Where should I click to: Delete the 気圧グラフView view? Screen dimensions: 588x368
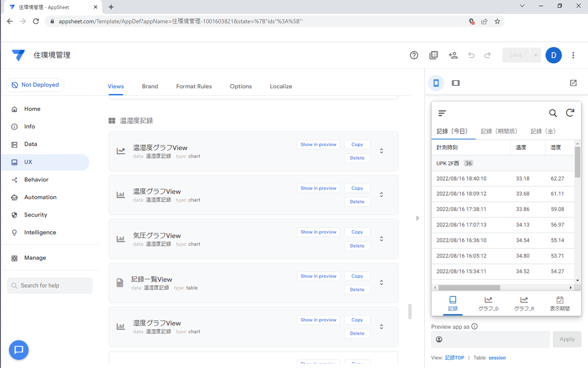[x=357, y=246]
